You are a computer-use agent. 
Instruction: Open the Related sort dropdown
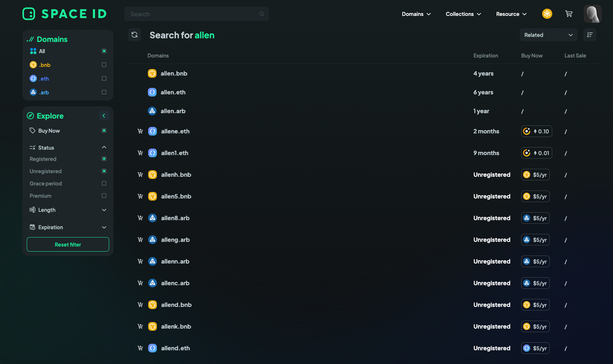(x=548, y=35)
